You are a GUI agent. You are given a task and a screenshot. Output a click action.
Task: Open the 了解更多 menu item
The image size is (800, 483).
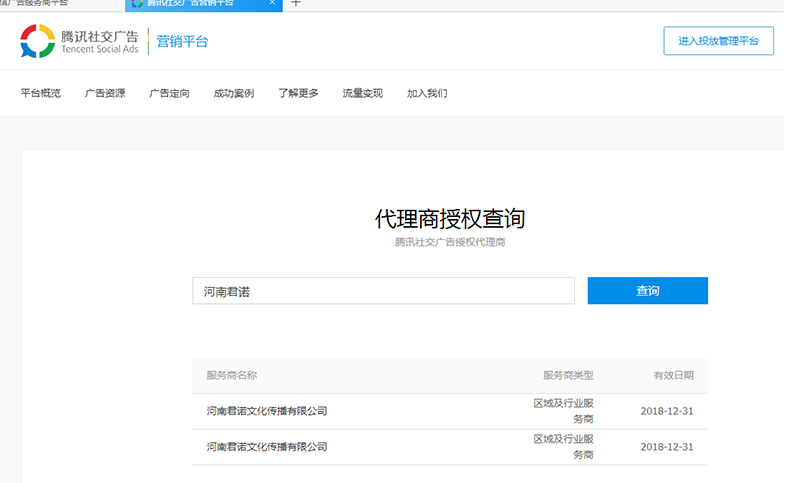(x=298, y=93)
